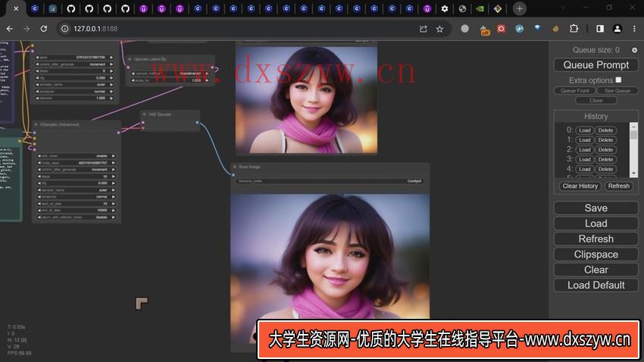
Task: Click the browser back arrow
Action: (x=9, y=29)
